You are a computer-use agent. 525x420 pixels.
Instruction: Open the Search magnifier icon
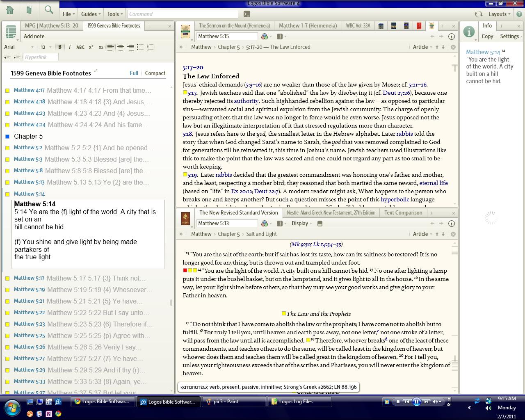click(x=49, y=10)
